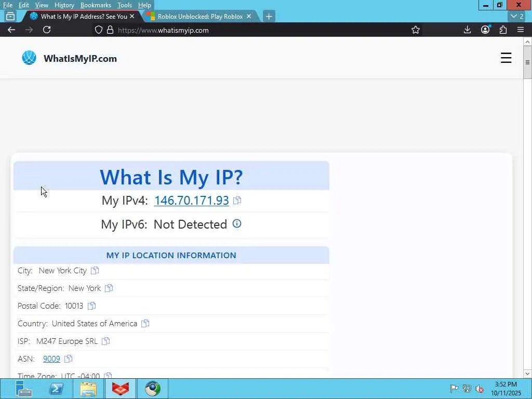This screenshot has width=532, height=399.
Task: Switch to the Roblox Unblocked tab
Action: tap(200, 16)
